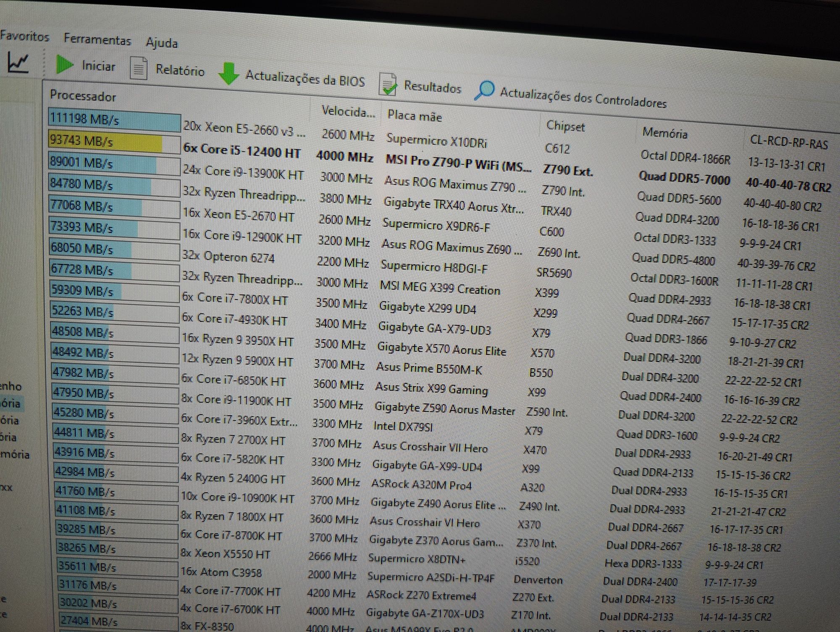Viewport: 840px width, 632px height.
Task: Select the 111198 MB/s result bar
Action: pos(114,121)
